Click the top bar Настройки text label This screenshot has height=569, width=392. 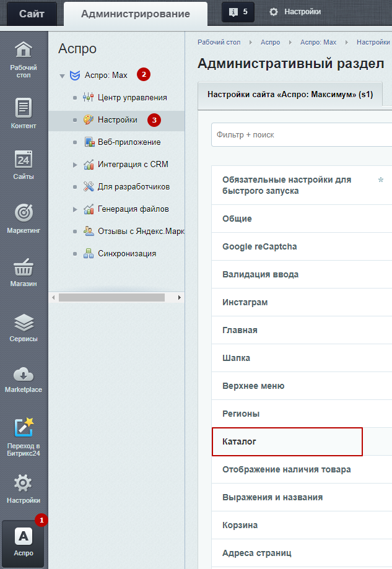(x=303, y=12)
